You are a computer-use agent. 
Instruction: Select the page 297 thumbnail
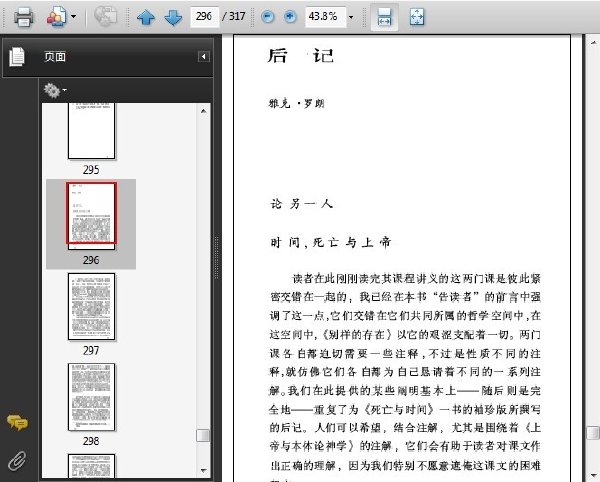coord(91,306)
